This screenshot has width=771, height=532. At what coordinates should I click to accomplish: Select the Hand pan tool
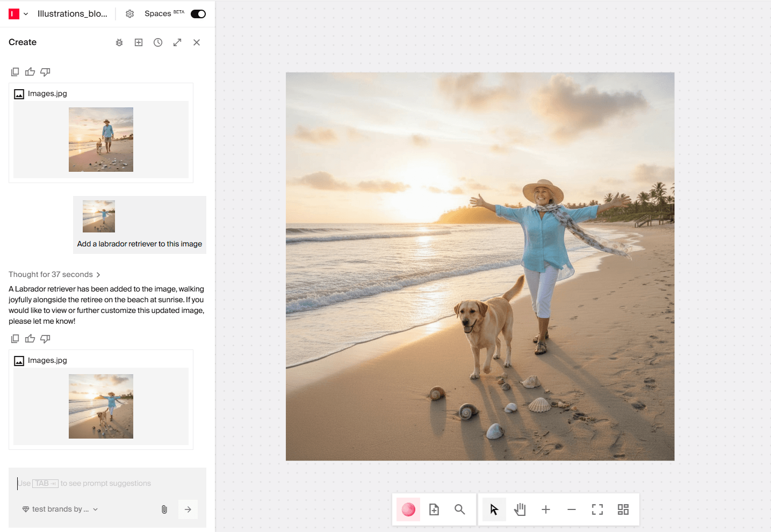(x=519, y=509)
